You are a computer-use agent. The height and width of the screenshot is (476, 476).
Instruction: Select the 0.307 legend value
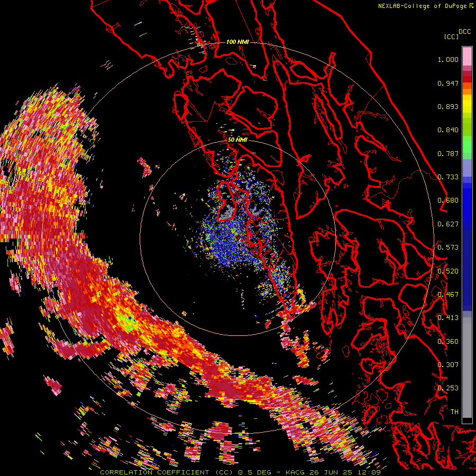pos(448,365)
